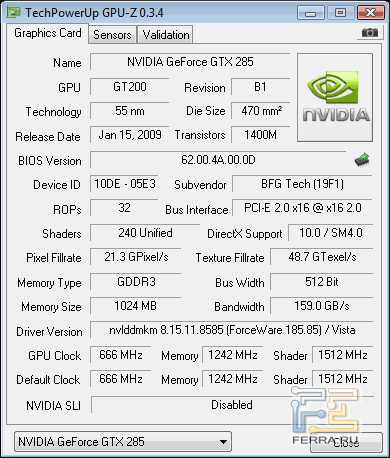The image size is (390, 458).
Task: Click the Release Date value Jan 15, 2009
Action: pos(130,135)
